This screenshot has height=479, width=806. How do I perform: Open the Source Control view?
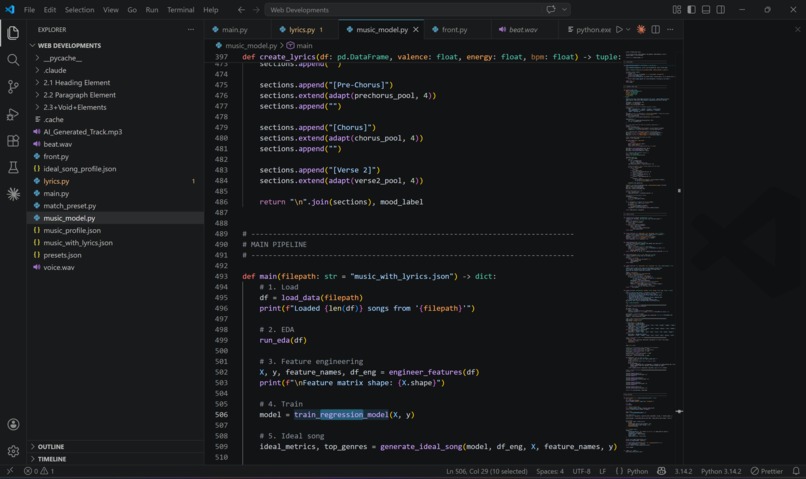coord(13,87)
